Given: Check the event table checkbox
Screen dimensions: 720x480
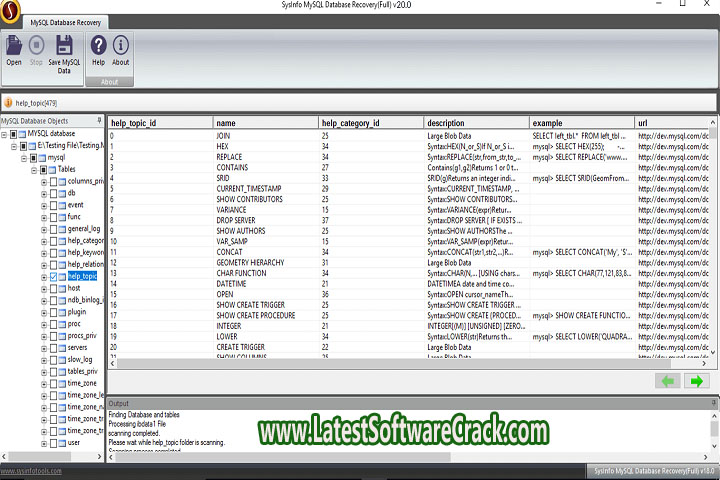Looking at the screenshot, I should 53,205.
